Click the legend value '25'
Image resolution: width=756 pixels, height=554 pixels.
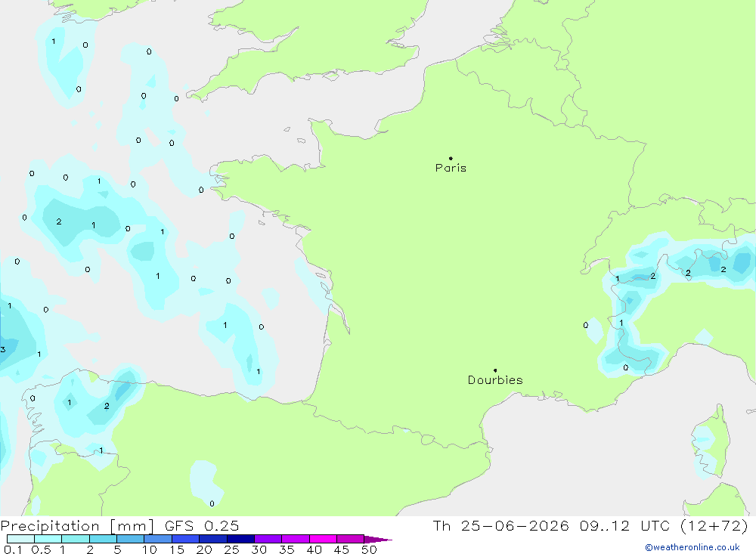click(x=232, y=549)
